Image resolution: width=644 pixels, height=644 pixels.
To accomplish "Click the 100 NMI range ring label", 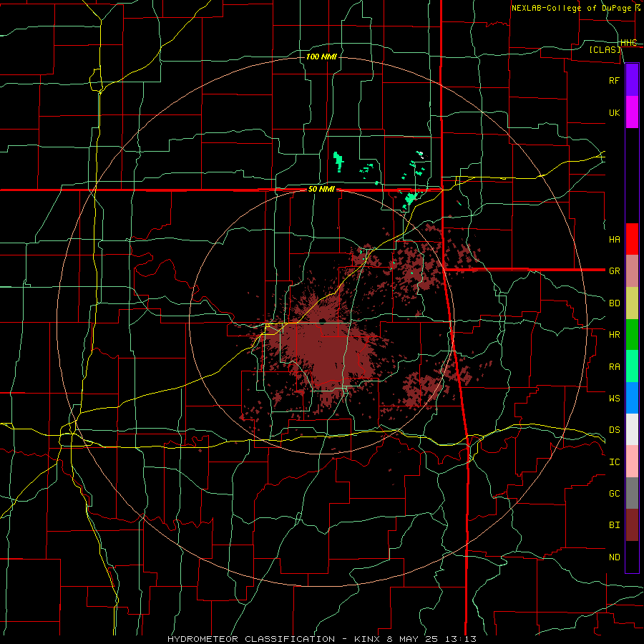I will [321, 57].
